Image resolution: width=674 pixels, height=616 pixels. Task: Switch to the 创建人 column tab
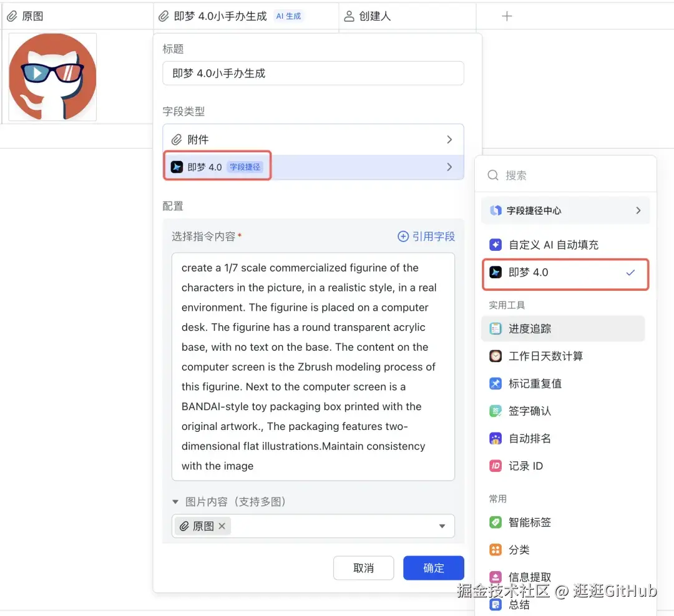click(373, 16)
